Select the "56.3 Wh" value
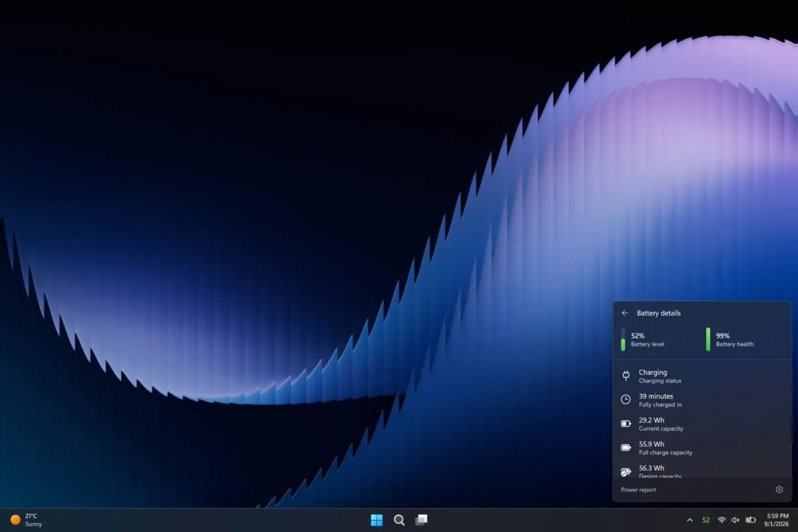Viewport: 798px width, 532px height. coord(652,468)
